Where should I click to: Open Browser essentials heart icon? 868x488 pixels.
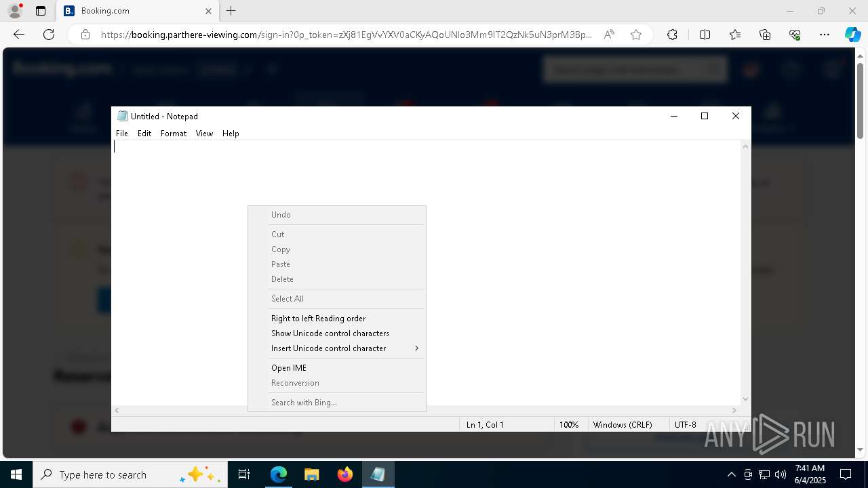tap(795, 35)
